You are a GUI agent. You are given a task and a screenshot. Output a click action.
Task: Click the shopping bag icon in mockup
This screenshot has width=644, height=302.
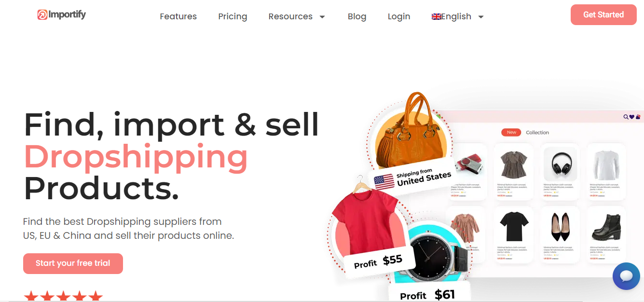click(x=638, y=117)
